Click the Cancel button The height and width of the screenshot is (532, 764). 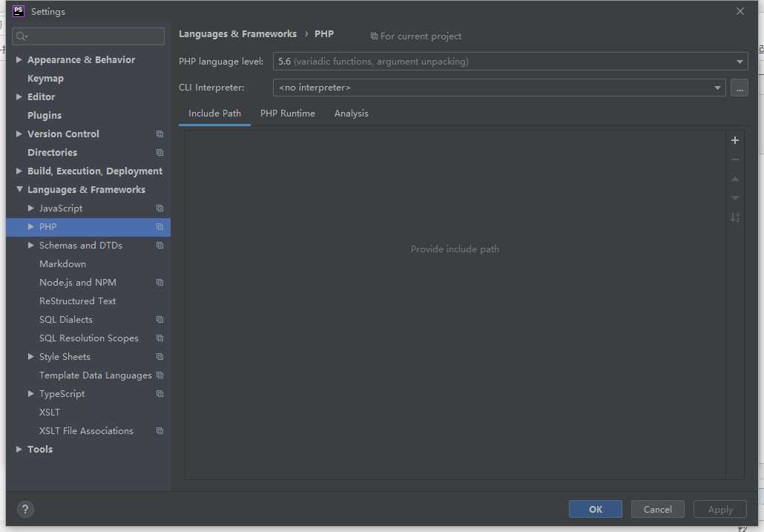click(x=658, y=510)
